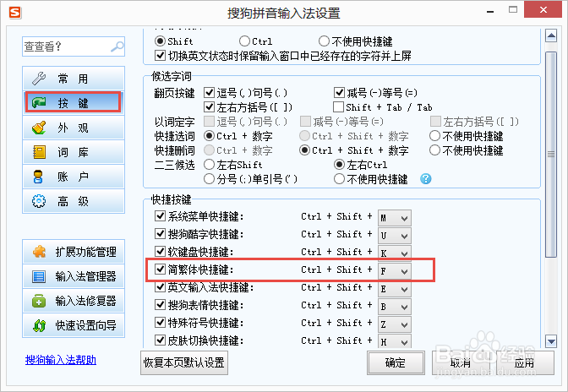
Task: Open the 搜狗输入法帮助 link
Action: click(61, 360)
